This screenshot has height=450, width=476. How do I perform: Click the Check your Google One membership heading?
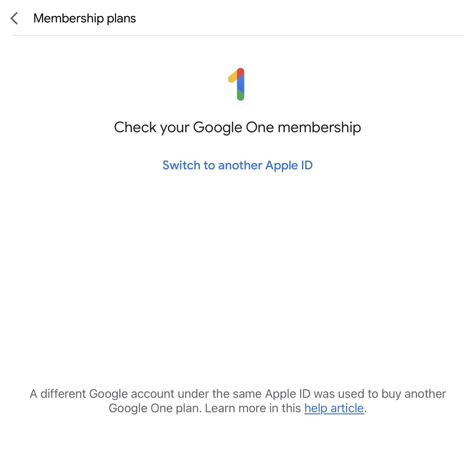pyautogui.click(x=237, y=127)
